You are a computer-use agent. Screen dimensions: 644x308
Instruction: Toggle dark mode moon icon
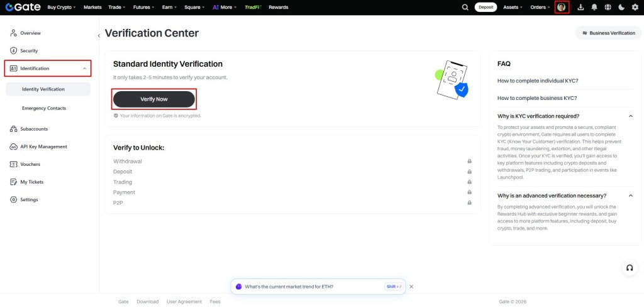click(621, 7)
